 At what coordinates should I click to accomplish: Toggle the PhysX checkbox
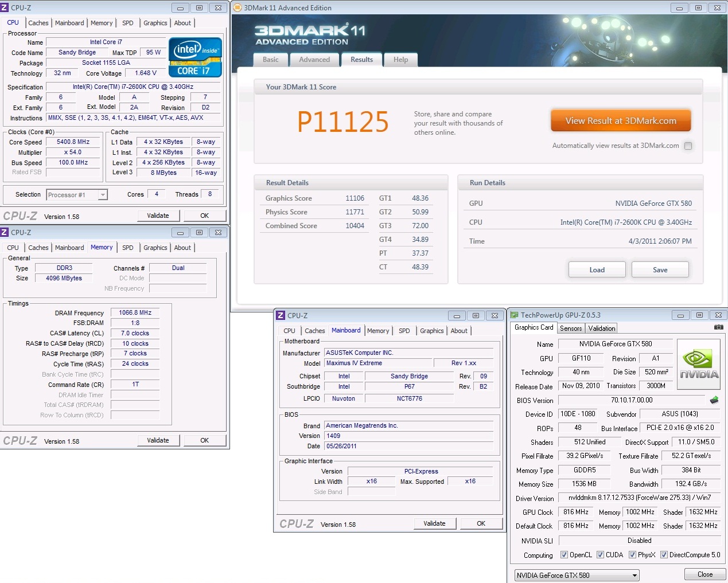tap(632, 555)
